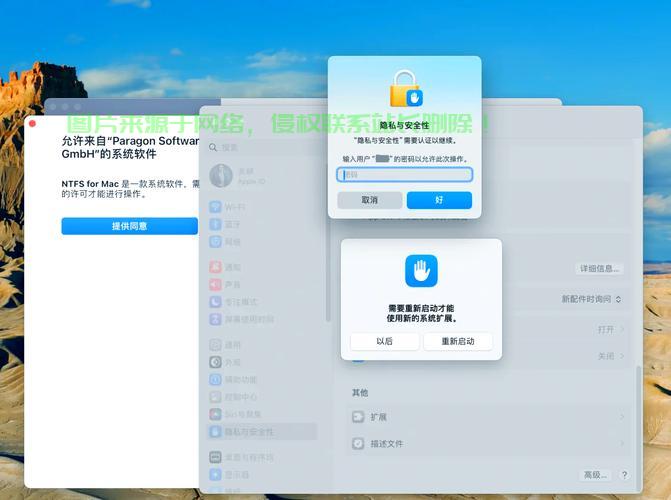
Task: Expand the row showing 关闭
Action: pos(611,356)
